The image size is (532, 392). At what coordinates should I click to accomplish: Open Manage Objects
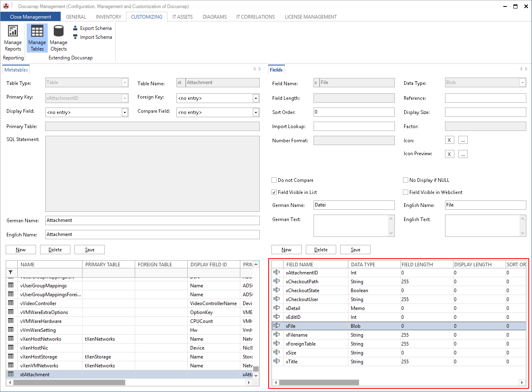(x=59, y=38)
